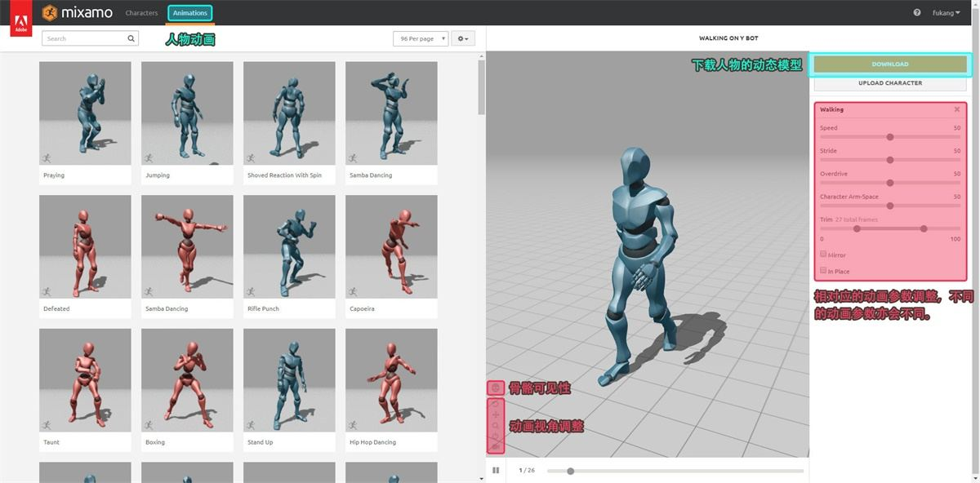Pause the animation playback
The height and width of the screenshot is (483, 980).
coord(496,470)
